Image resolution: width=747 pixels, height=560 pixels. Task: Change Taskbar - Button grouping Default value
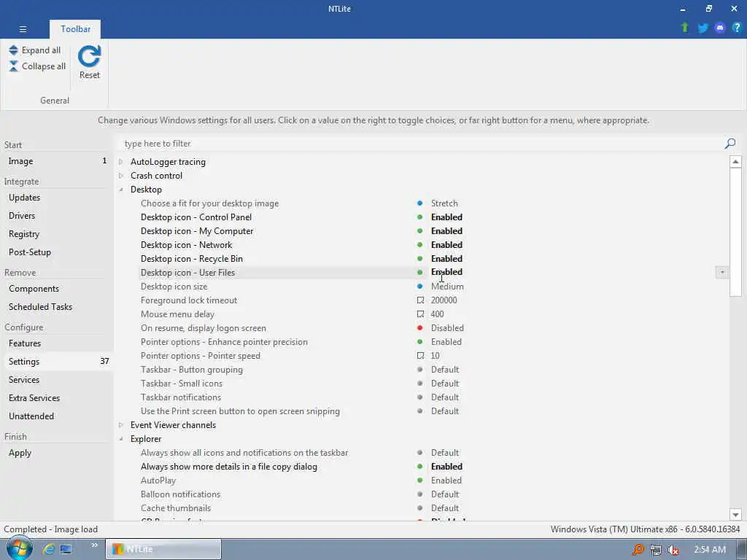tap(445, 370)
